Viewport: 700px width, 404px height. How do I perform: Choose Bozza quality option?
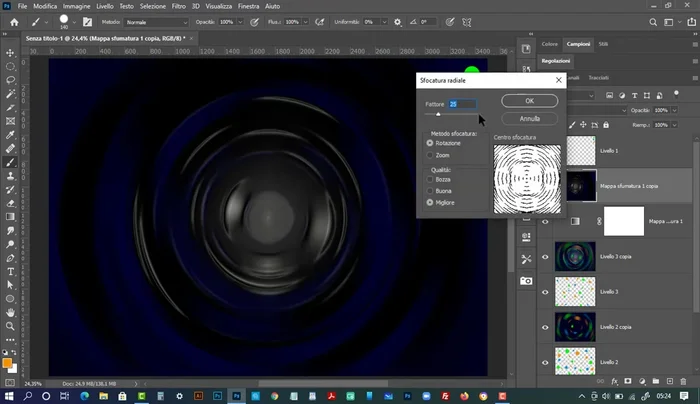point(431,179)
